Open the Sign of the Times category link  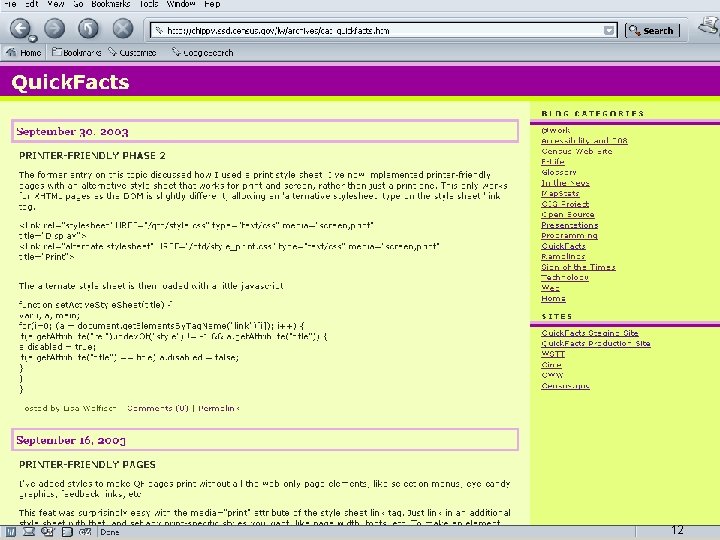pos(579,267)
